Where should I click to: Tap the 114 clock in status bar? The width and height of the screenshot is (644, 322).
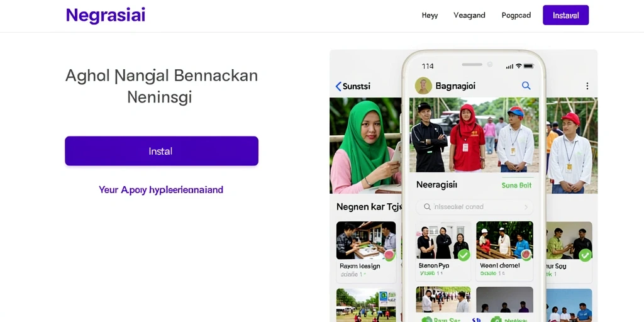tap(428, 66)
